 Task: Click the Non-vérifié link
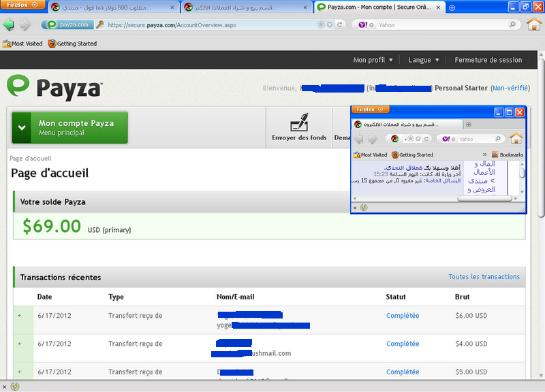tap(511, 88)
